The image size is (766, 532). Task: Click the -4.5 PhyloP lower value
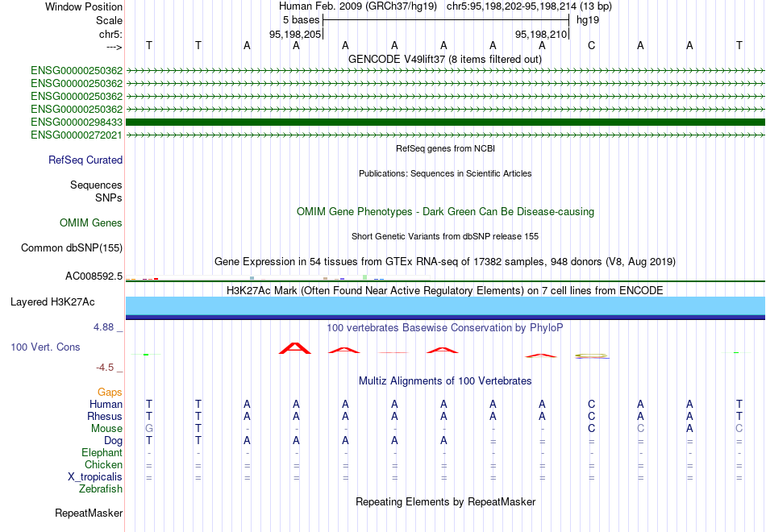[x=105, y=367]
